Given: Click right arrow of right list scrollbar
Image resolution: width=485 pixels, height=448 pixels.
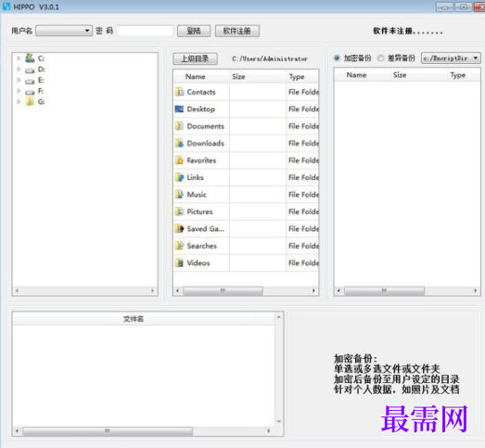Looking at the screenshot, I should (476, 290).
